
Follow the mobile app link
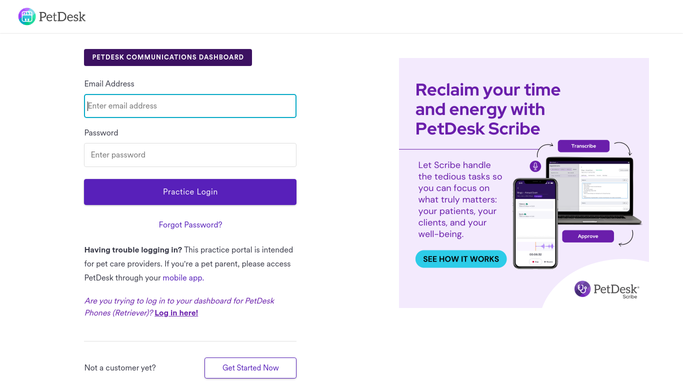(x=183, y=278)
